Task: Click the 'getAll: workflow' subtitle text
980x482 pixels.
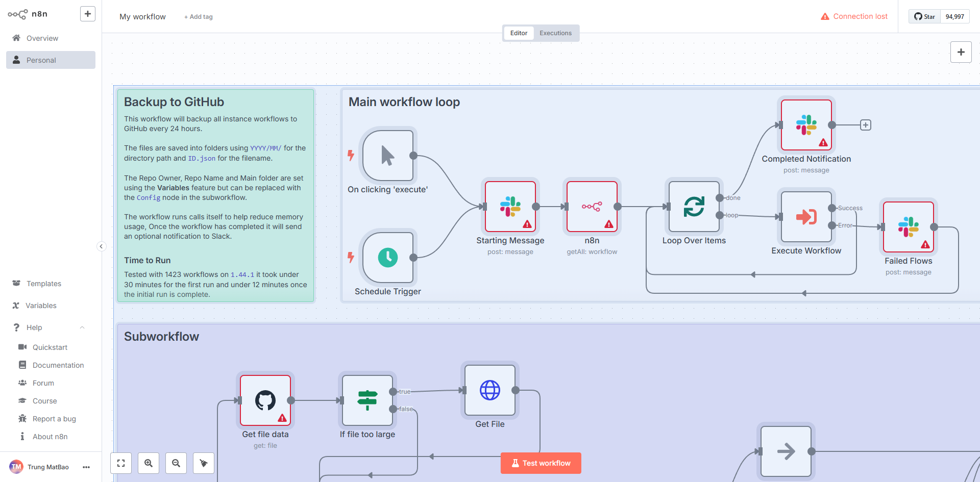Action: coord(592,252)
